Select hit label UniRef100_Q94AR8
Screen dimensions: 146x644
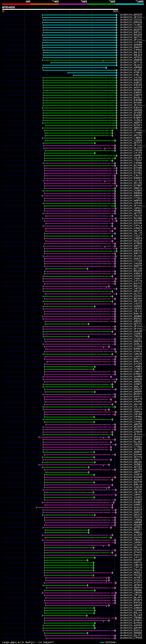131,45
